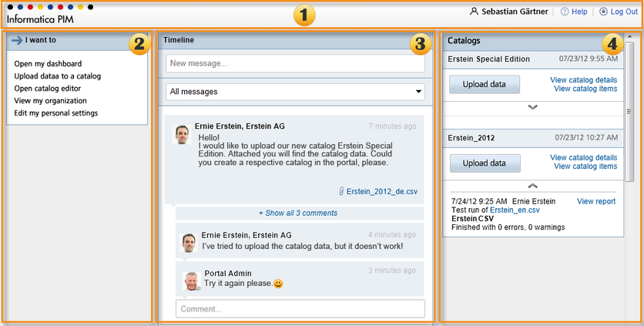This screenshot has width=644, height=326.
Task: Select View my organization
Action: click(51, 101)
